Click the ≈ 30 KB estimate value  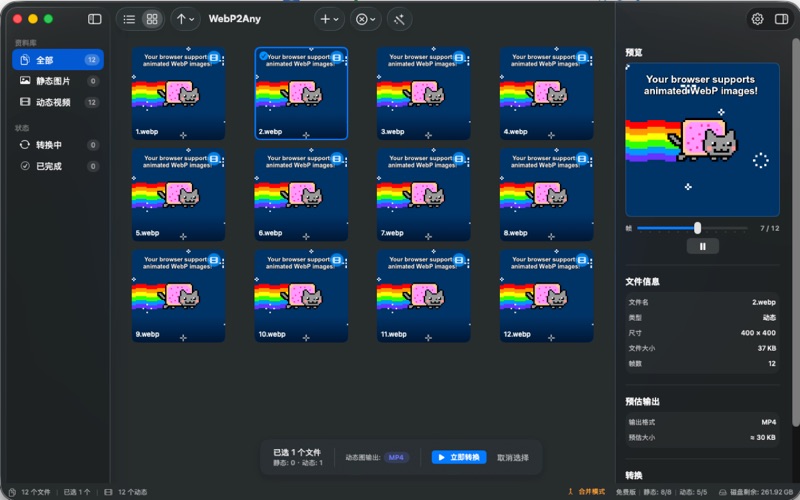coord(763,437)
